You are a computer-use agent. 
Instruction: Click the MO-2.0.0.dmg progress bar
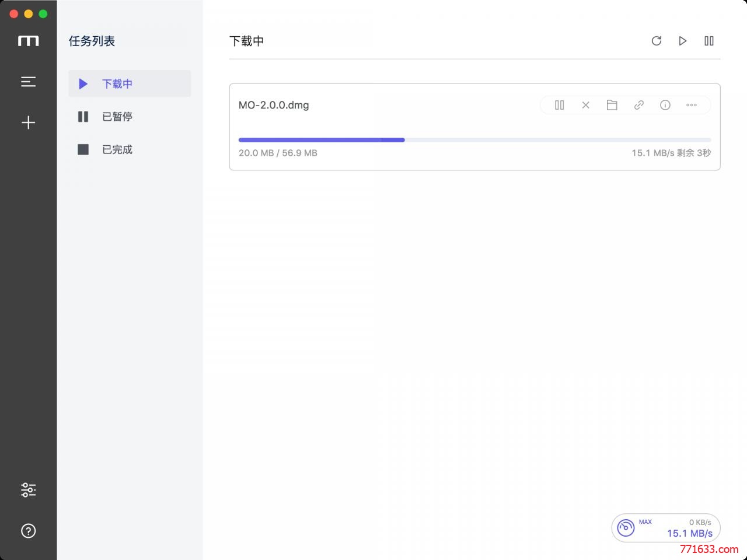(x=474, y=140)
